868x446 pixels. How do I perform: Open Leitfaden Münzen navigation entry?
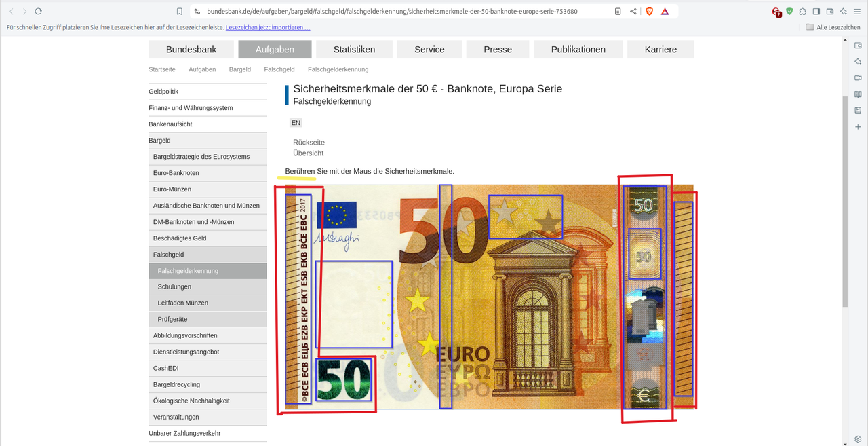pyautogui.click(x=208, y=303)
